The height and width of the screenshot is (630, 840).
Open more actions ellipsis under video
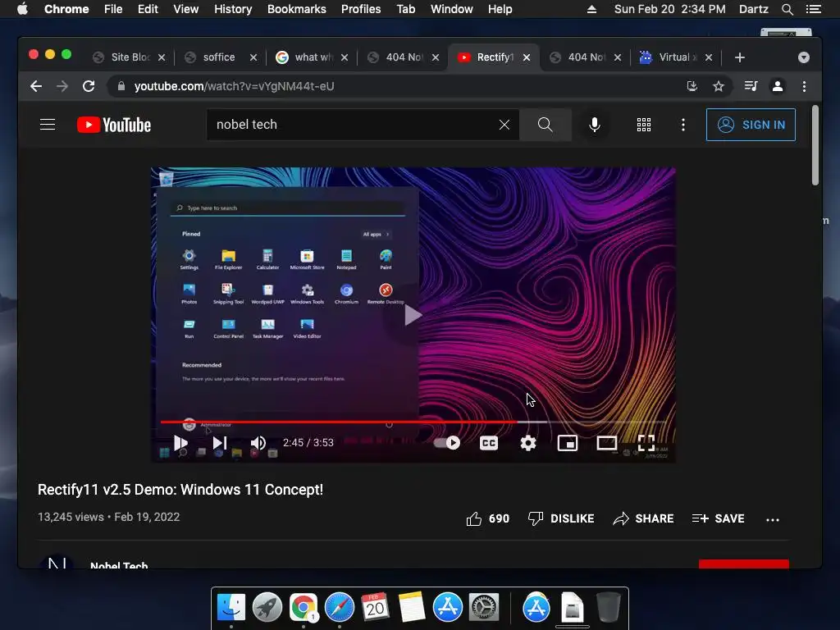pyautogui.click(x=773, y=519)
